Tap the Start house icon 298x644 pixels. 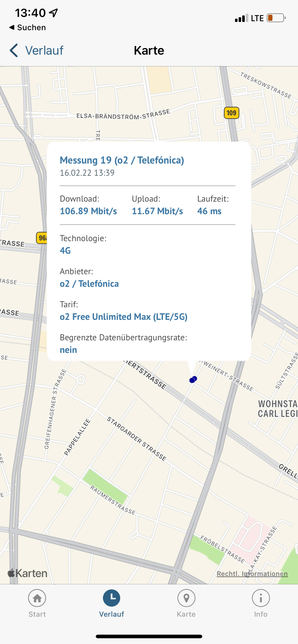(x=37, y=598)
